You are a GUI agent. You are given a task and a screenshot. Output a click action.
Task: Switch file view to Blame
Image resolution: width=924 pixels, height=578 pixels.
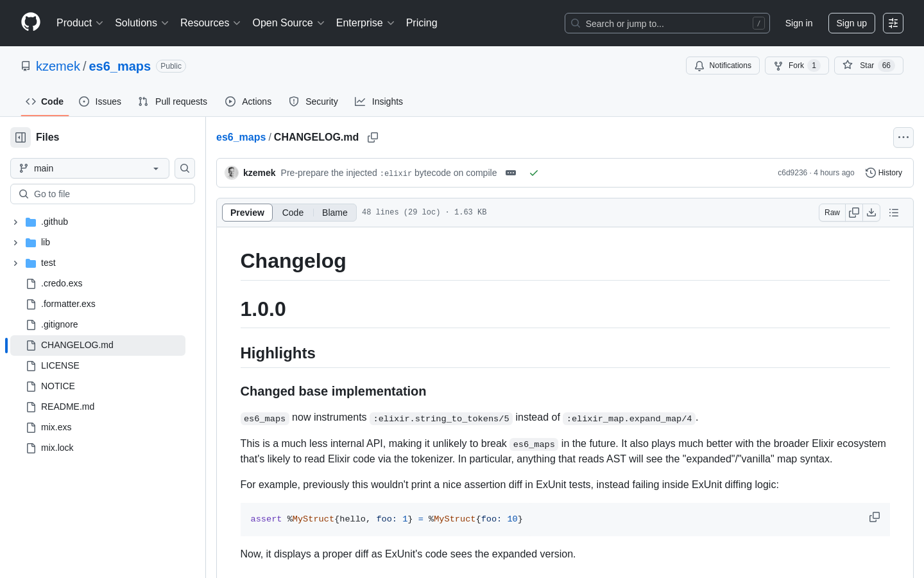point(335,213)
